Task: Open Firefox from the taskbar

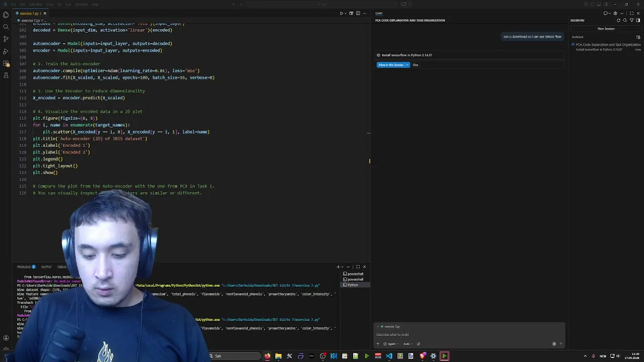Action: [x=267, y=356]
